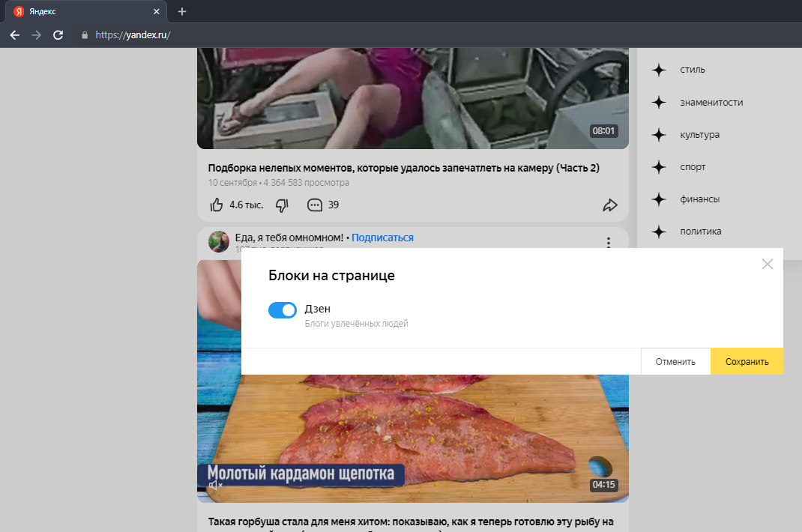Click the 10 сентября view count text
Screen dimensions: 802x532
[x=278, y=183]
